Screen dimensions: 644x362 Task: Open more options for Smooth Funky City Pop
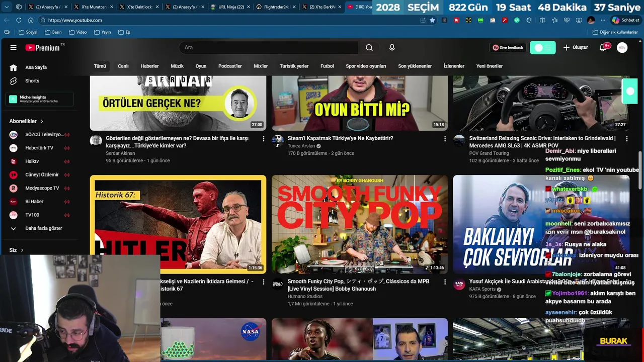click(445, 282)
